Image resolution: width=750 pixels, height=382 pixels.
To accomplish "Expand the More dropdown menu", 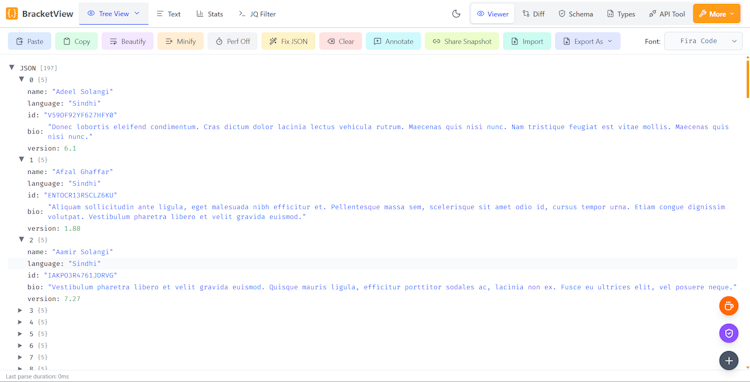I will [x=717, y=14].
